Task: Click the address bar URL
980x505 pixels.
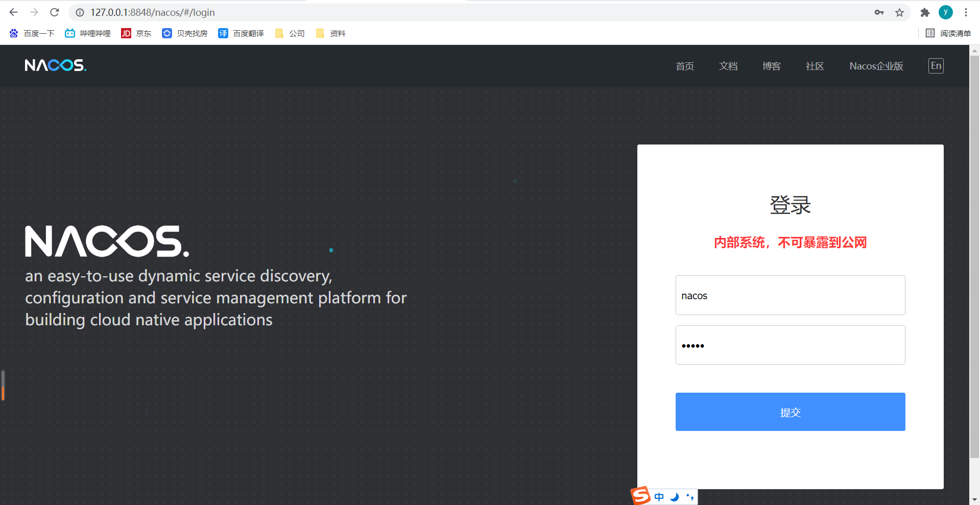Action: [153, 12]
